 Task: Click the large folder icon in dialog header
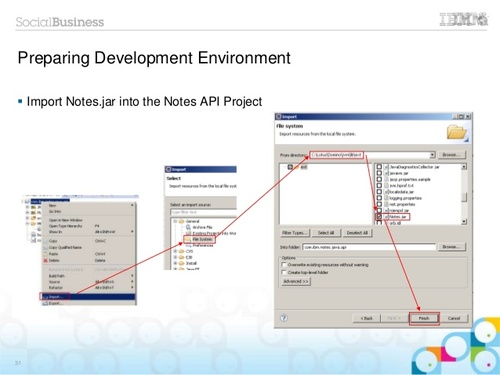click(x=457, y=132)
